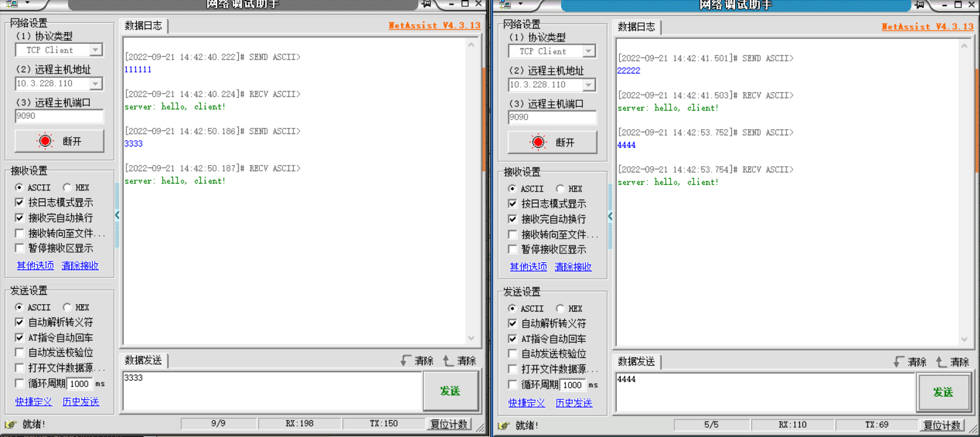Click the sent text 111111 in the log

[x=138, y=69]
